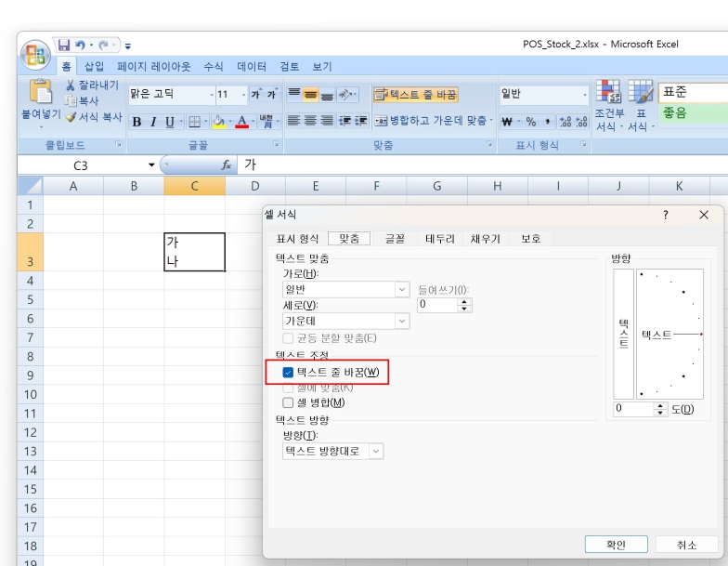
Task: Expand the 방향 text direction dropdown
Action: click(376, 451)
